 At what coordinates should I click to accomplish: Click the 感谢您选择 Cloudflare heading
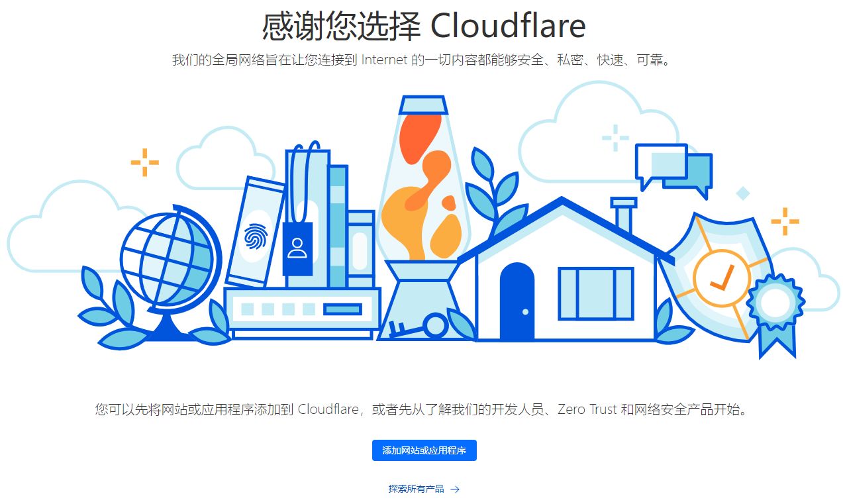click(x=424, y=26)
